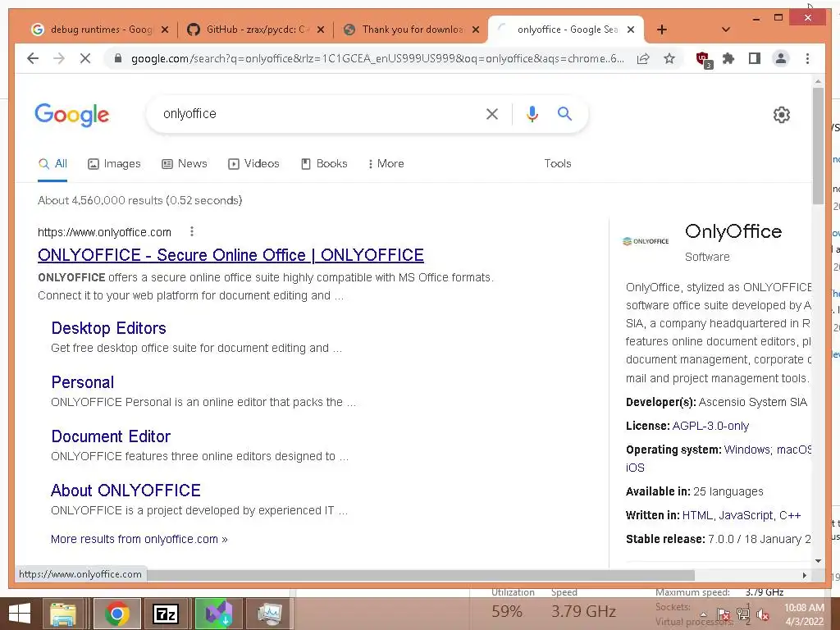This screenshot has width=840, height=630.
Task: Start voice search with microphone icon
Action: click(x=532, y=113)
